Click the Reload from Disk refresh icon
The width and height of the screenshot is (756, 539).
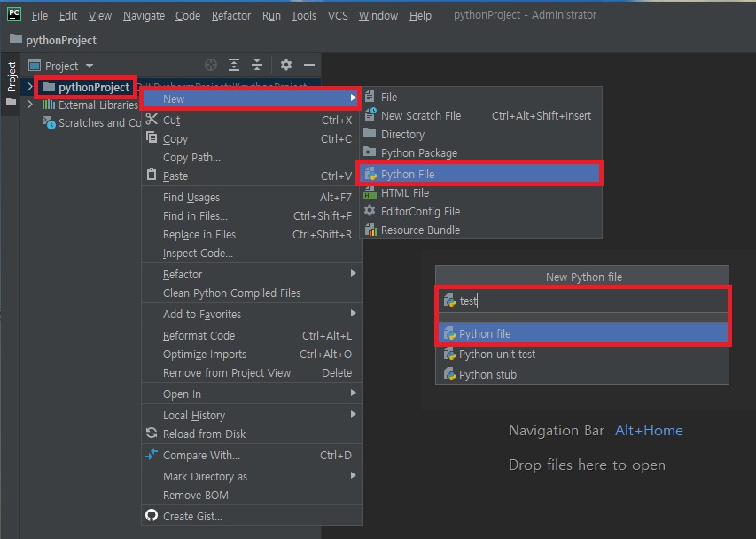[x=152, y=433]
